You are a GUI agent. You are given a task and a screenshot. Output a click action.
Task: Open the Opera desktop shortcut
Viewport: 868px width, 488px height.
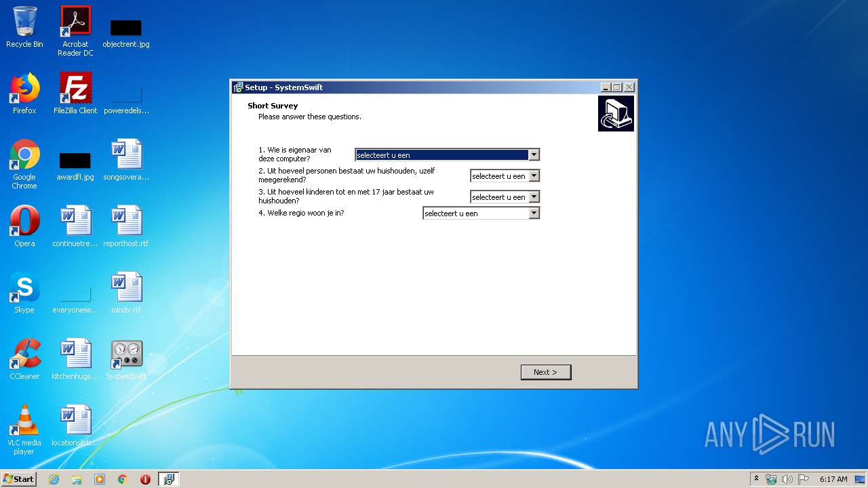pos(24,226)
